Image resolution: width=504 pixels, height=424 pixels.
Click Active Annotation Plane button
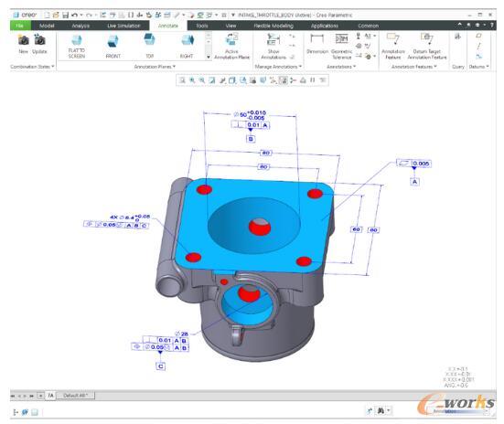tap(231, 47)
